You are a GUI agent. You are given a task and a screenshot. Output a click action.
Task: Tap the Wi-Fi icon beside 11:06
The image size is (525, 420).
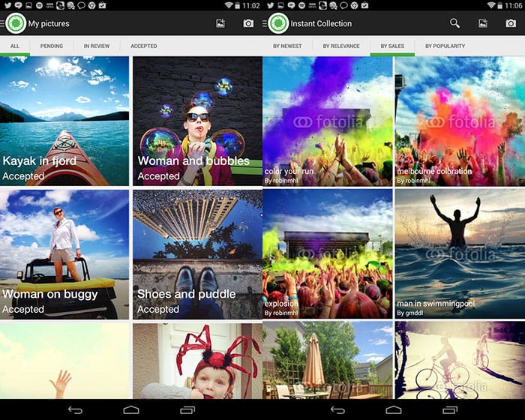(x=491, y=5)
